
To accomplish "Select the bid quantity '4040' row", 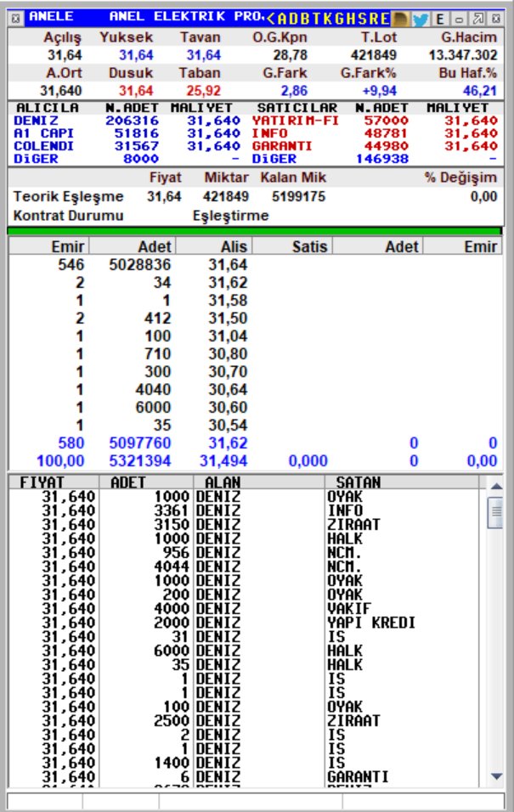I will tap(255, 389).
